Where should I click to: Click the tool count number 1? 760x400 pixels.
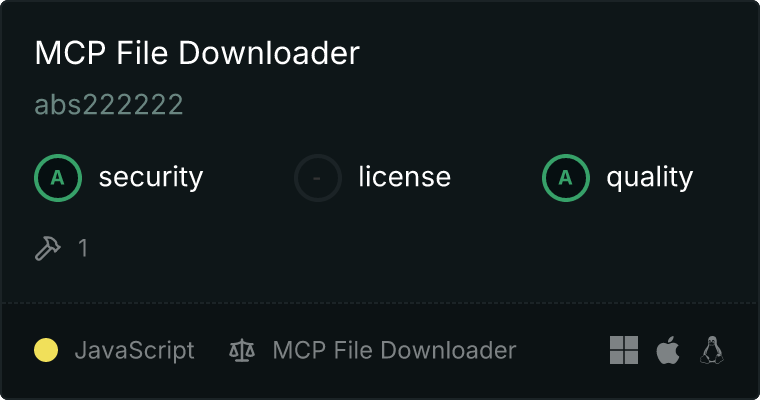83,248
